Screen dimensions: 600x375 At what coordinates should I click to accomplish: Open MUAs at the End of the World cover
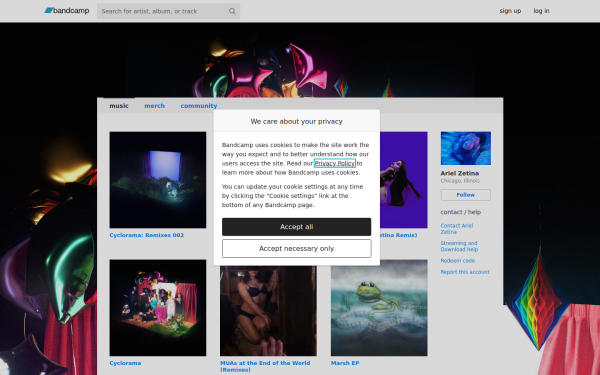268,311
